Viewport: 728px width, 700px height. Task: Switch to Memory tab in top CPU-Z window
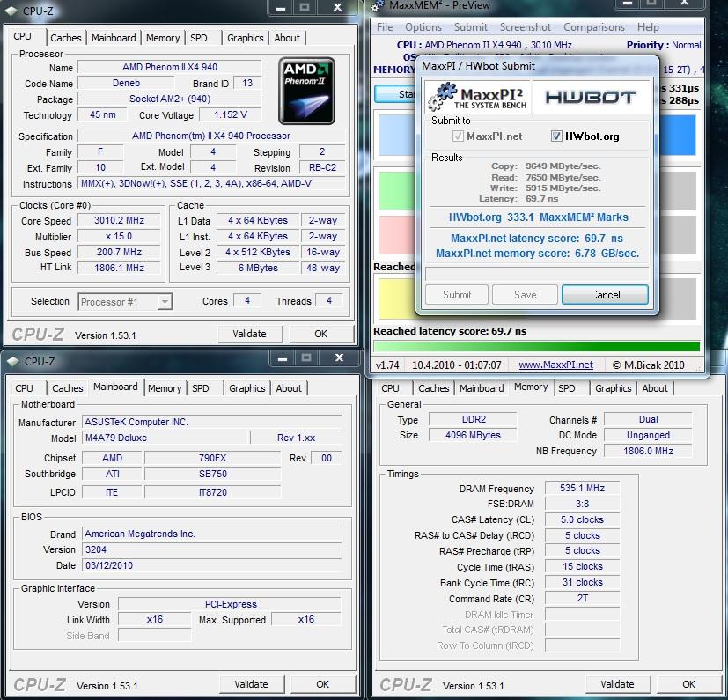tap(163, 38)
